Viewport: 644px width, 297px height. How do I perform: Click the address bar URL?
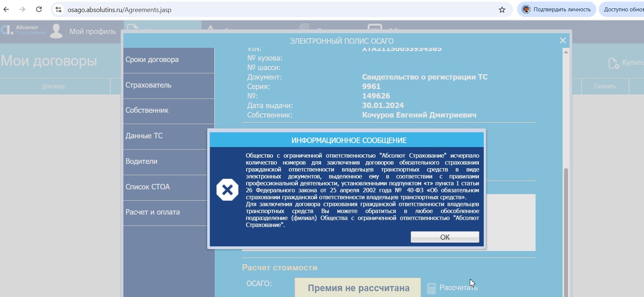pyautogui.click(x=119, y=10)
